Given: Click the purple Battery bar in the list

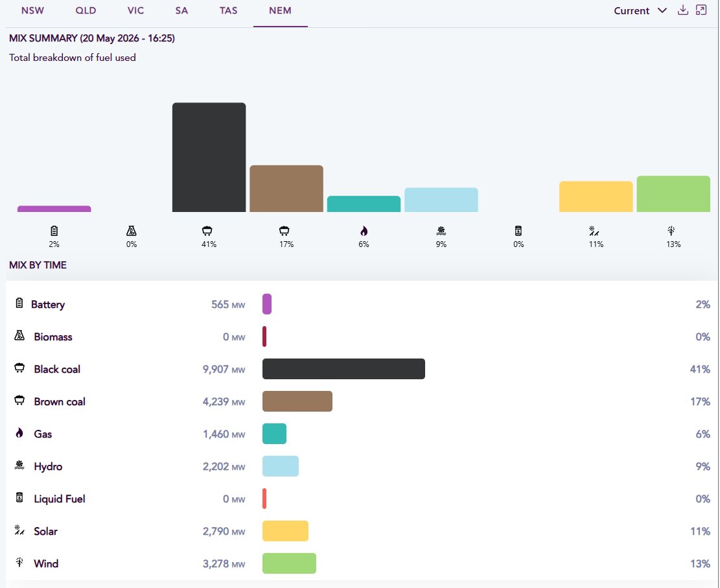Looking at the screenshot, I should (267, 304).
